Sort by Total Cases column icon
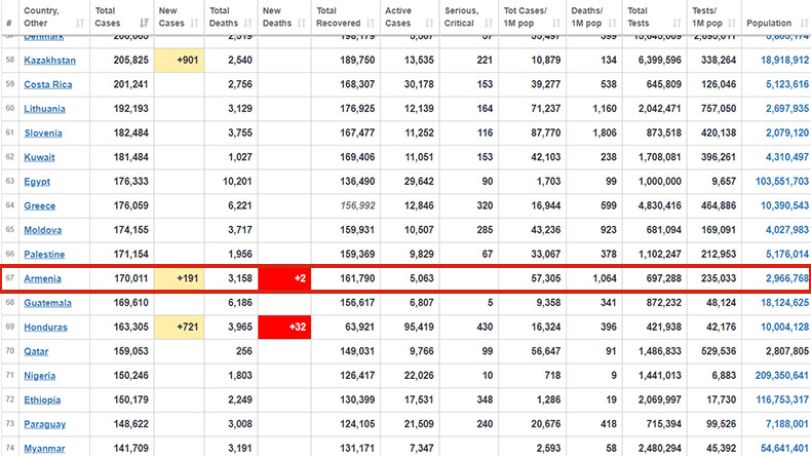Viewport: 811px width, 456px height. (144, 23)
